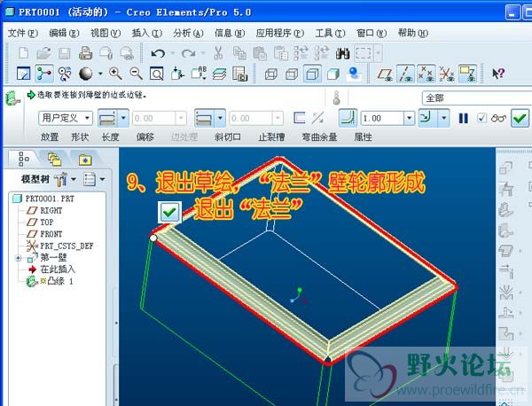
Task: Toggle coordinate systems display
Action: point(447,74)
